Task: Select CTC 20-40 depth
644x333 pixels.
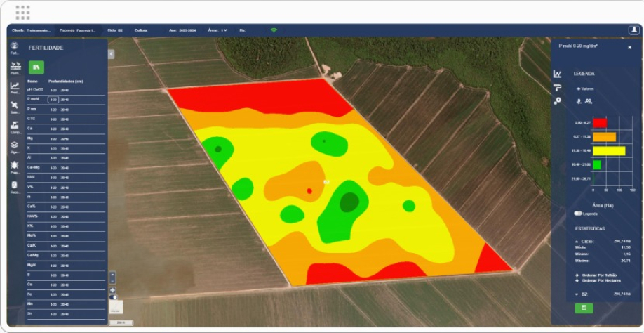Action: click(65, 119)
